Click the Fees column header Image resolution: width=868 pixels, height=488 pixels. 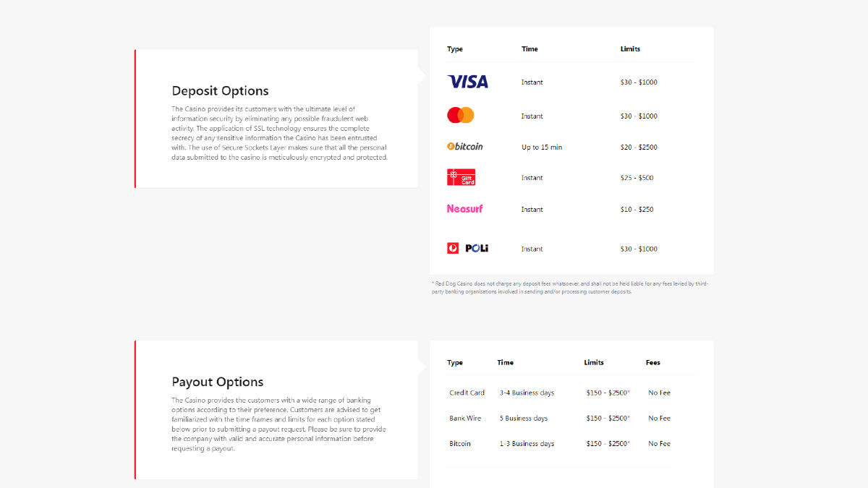coord(653,362)
